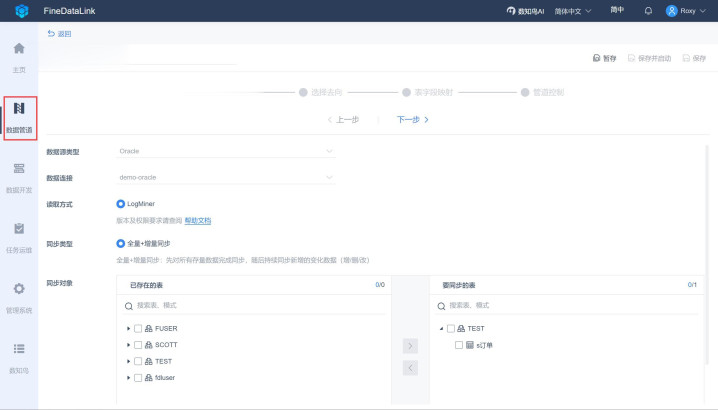Click the search magnifier in tables-to-sync panel
Image resolution: width=718 pixels, height=410 pixels.
(x=441, y=306)
